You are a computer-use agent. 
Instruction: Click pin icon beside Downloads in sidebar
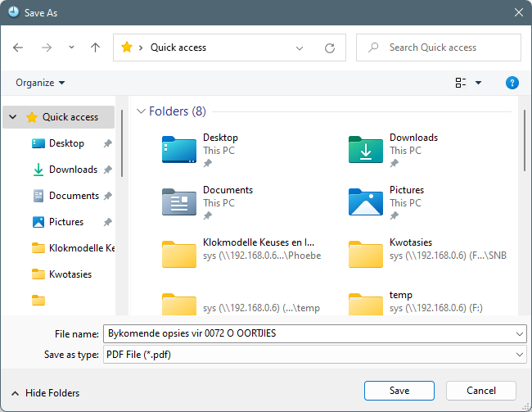click(x=107, y=170)
